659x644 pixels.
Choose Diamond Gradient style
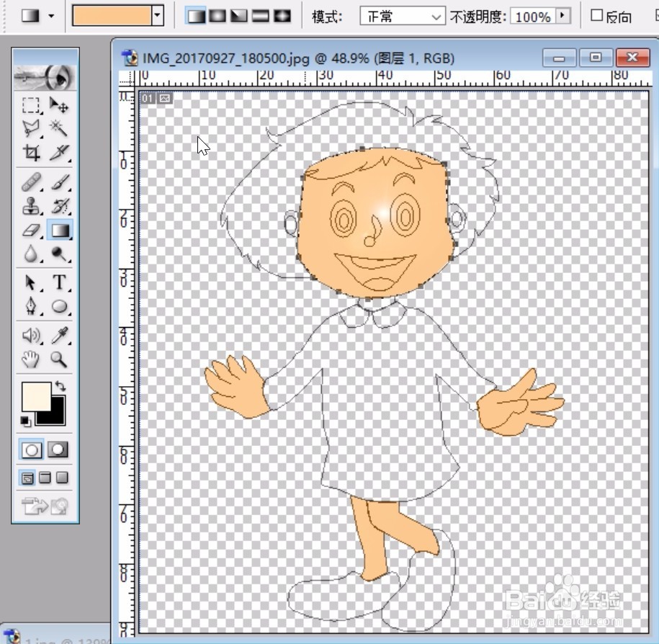[282, 16]
